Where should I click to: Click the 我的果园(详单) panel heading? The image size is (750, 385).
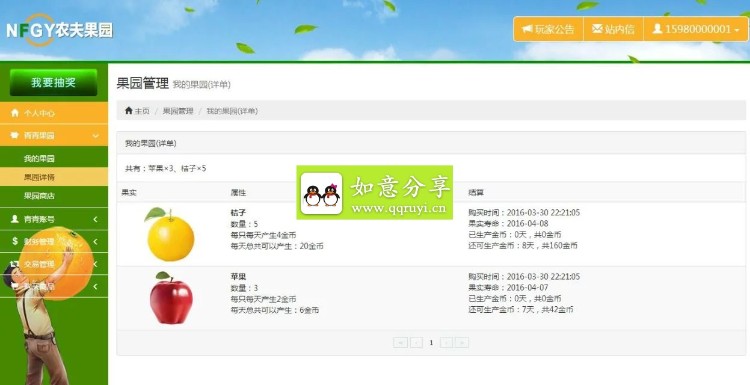(151, 143)
